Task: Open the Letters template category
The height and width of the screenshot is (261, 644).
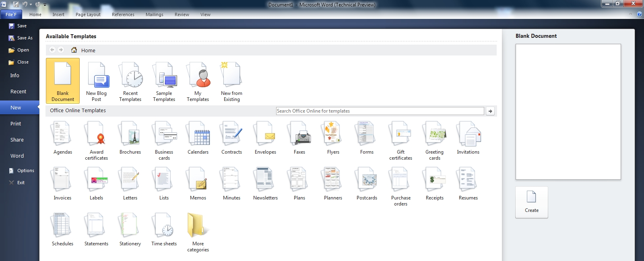Action: [130, 184]
